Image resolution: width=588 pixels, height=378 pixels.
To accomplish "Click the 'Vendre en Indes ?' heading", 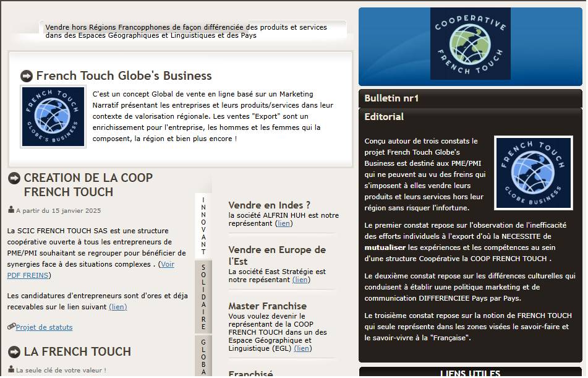I will (x=269, y=205).
